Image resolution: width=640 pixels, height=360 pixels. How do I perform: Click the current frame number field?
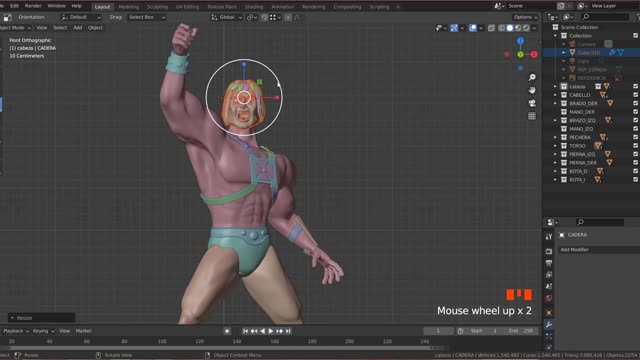point(438,331)
